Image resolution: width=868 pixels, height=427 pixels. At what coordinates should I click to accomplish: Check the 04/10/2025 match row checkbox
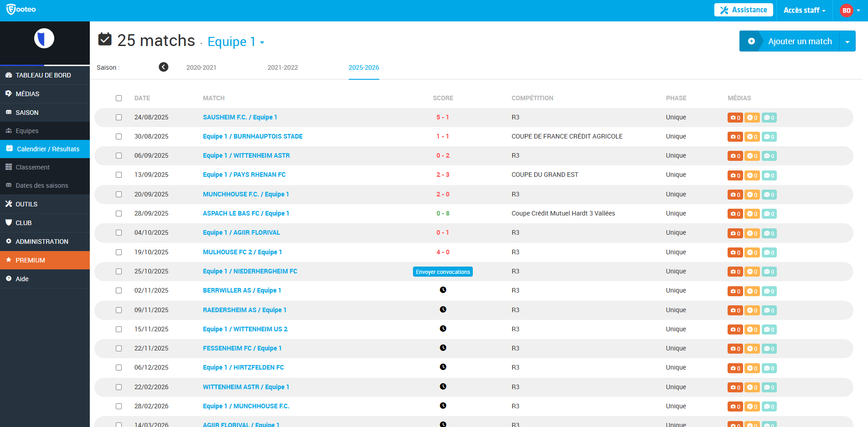tap(119, 232)
